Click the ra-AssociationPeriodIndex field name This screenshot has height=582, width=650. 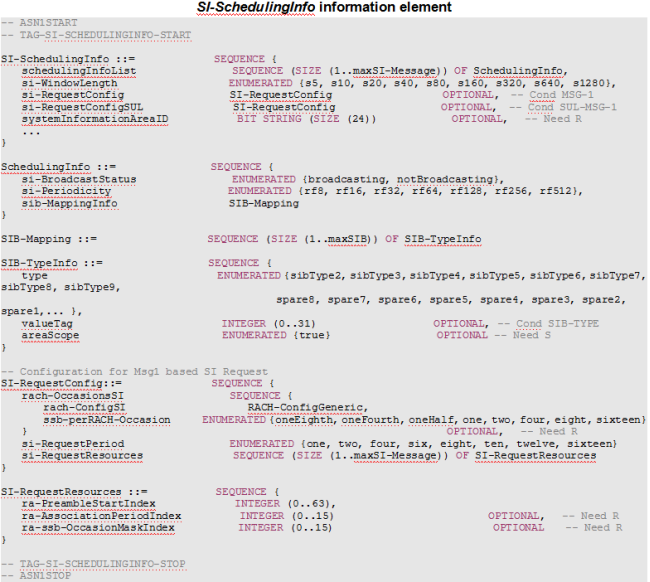pyautogui.click(x=101, y=516)
